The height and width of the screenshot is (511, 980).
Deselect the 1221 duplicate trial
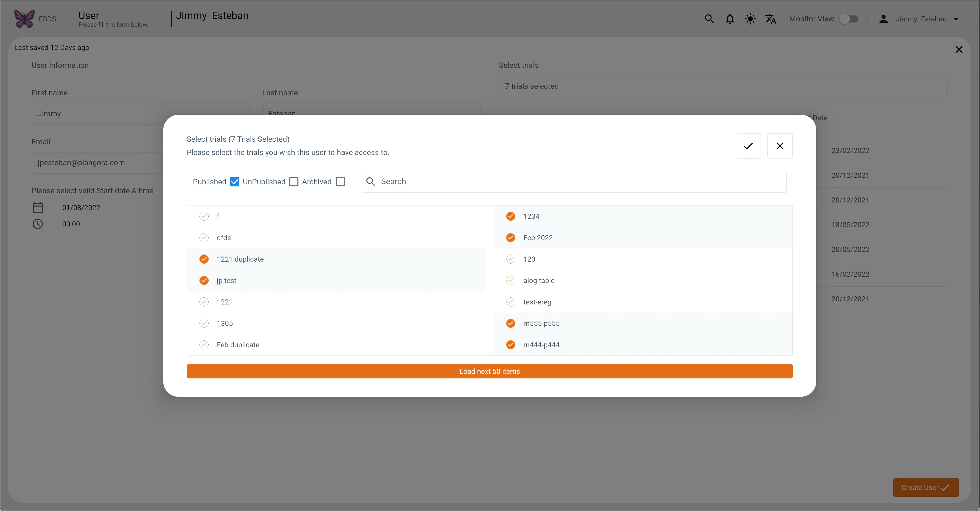coord(336,259)
